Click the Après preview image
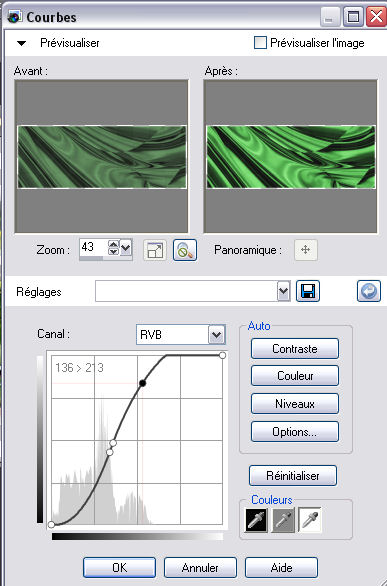The width and height of the screenshot is (387, 586). tap(291, 157)
